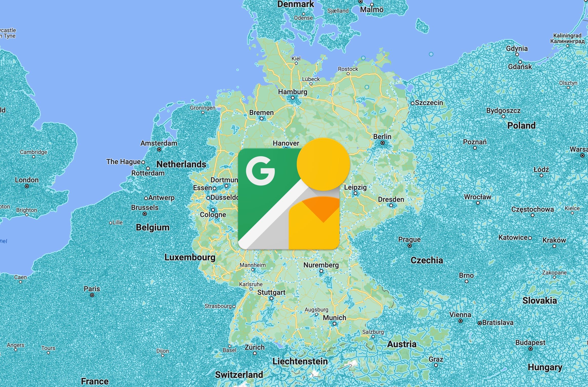Click the Prague city marker dot

pos(410,246)
